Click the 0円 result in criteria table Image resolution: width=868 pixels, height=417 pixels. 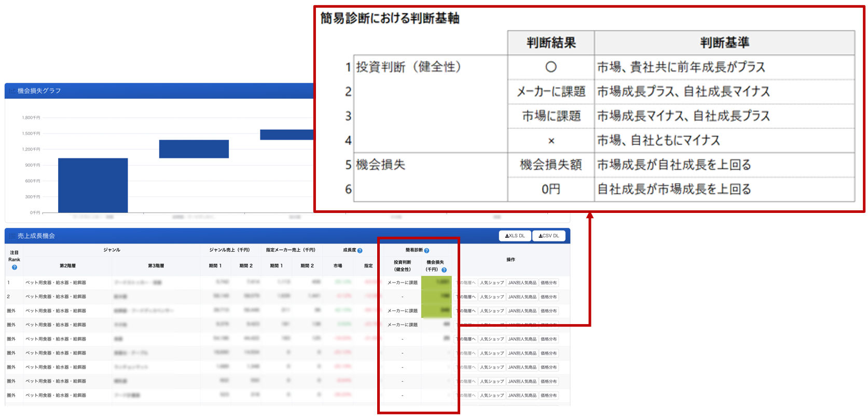(551, 189)
